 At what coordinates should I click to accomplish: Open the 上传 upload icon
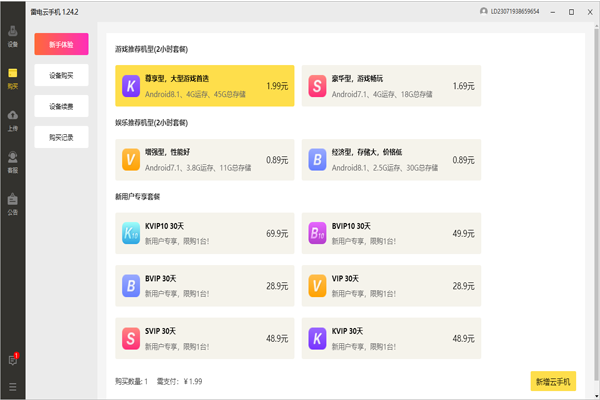click(x=12, y=120)
